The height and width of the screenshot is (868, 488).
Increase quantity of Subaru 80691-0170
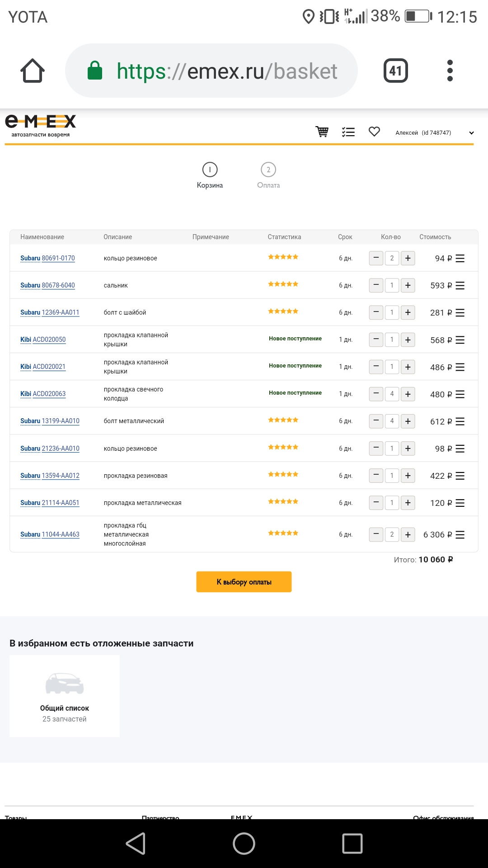[408, 258]
